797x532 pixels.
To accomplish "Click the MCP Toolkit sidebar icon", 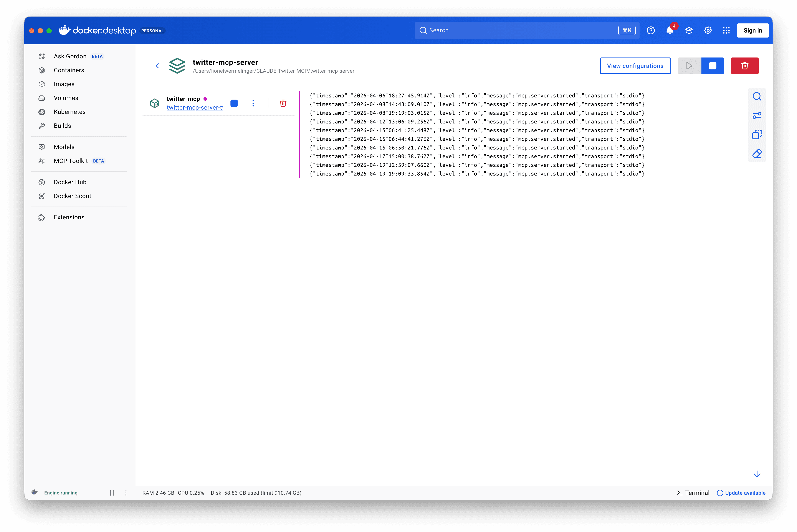I will click(42, 161).
